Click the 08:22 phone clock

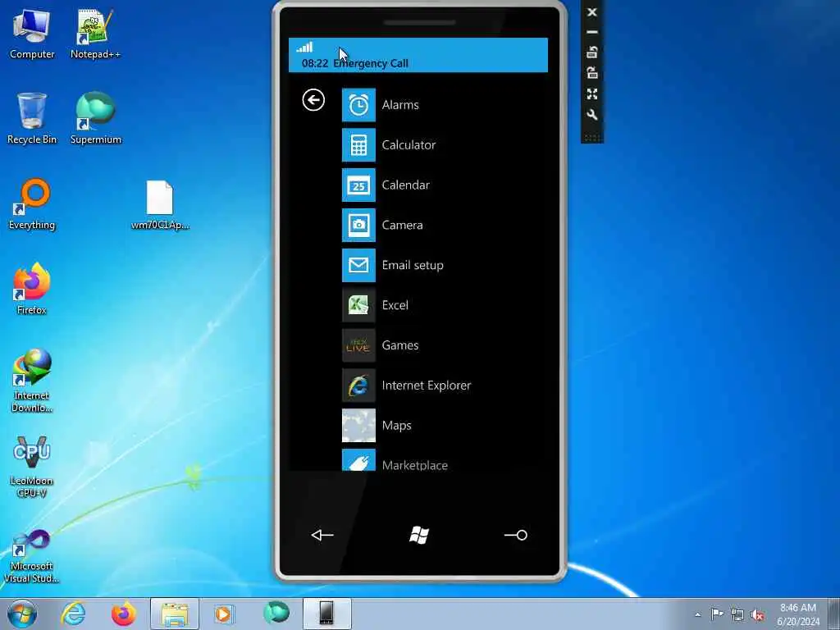(x=315, y=63)
